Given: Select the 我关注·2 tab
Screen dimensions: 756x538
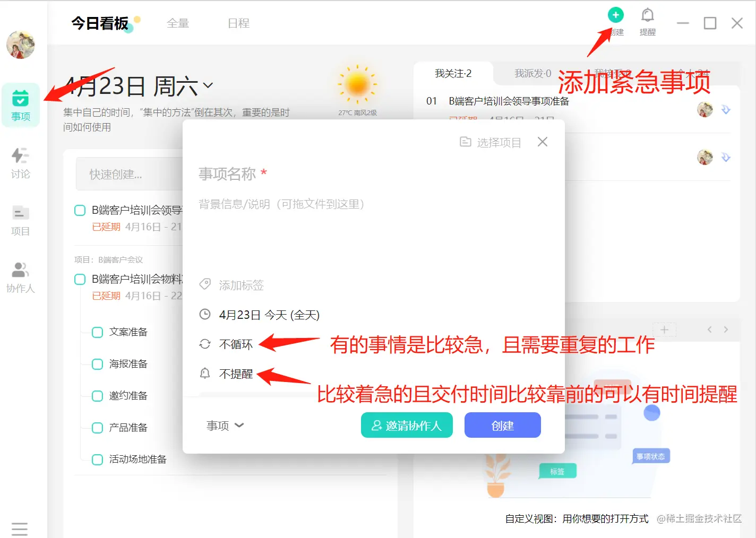Looking at the screenshot, I should pyautogui.click(x=453, y=74).
